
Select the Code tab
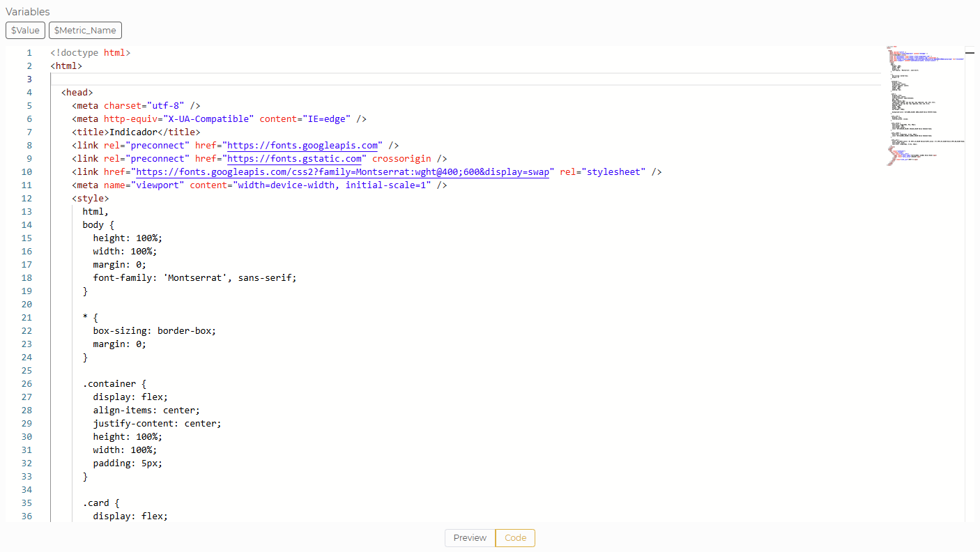pos(514,537)
